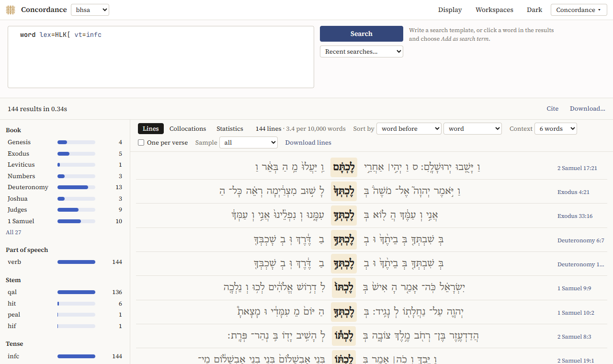Image resolution: width=613 pixels, height=364 pixels.
Task: Click the Download... link
Action: pyautogui.click(x=588, y=109)
